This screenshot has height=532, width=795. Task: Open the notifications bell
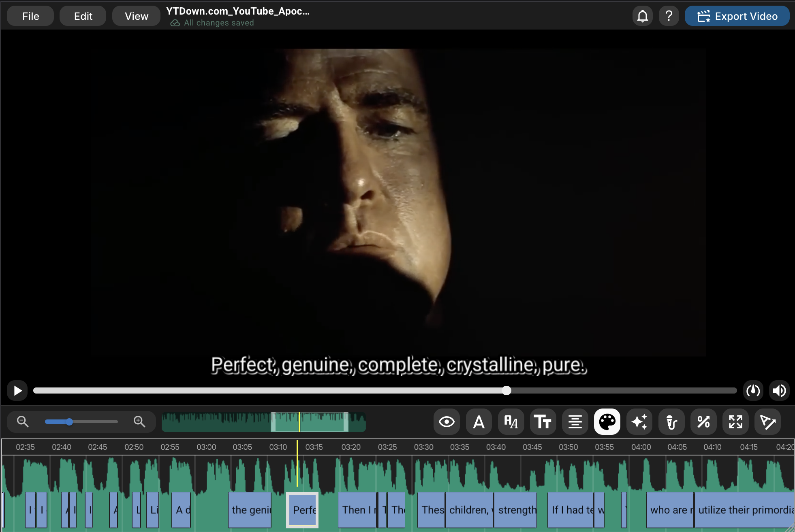(643, 16)
